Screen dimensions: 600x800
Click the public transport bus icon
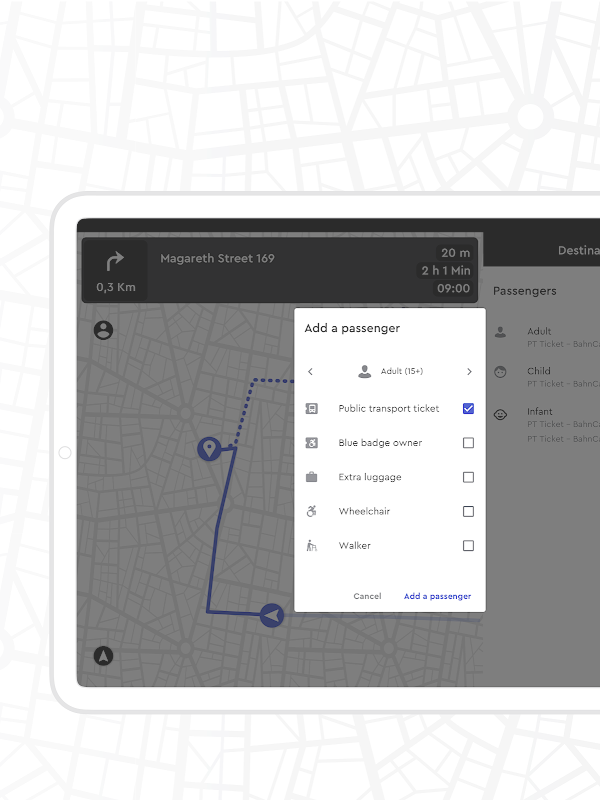(x=311, y=409)
